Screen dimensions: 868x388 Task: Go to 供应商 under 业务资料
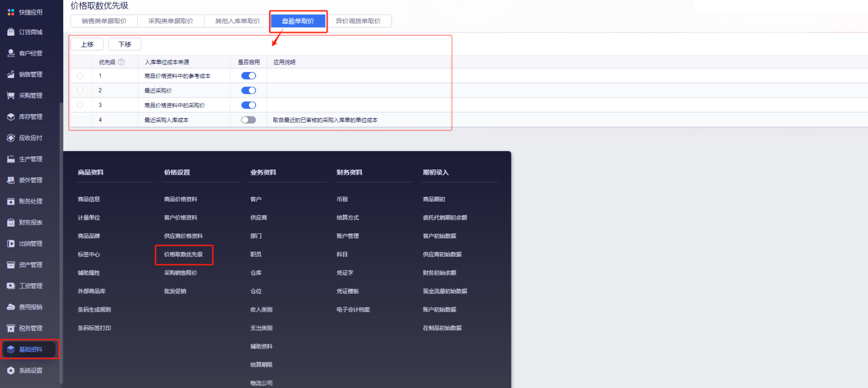(259, 217)
